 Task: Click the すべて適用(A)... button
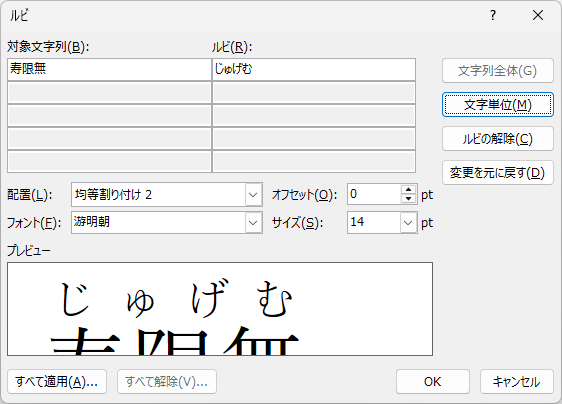click(x=57, y=382)
